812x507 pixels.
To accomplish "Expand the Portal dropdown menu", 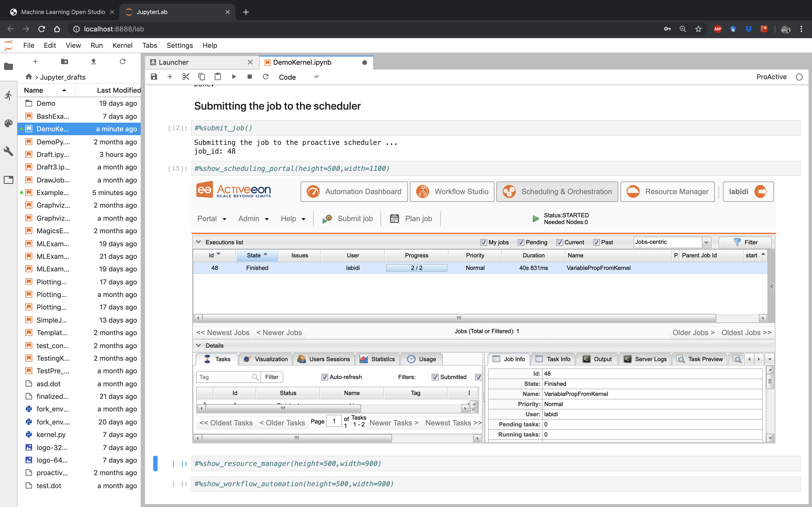I will (x=212, y=218).
